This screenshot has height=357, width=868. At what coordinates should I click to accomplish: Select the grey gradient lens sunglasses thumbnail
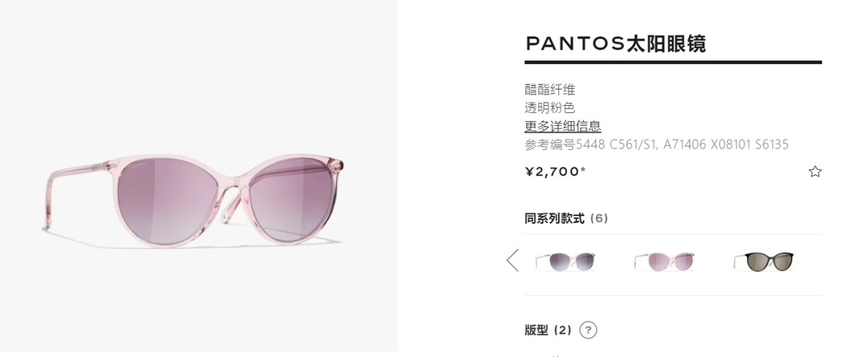click(565, 261)
